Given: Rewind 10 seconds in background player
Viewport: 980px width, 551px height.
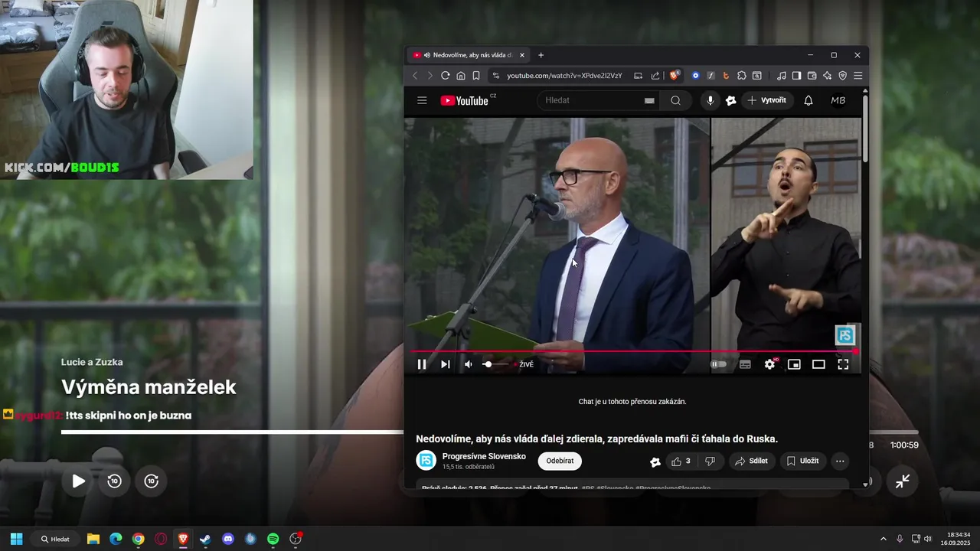Looking at the screenshot, I should coord(114,481).
